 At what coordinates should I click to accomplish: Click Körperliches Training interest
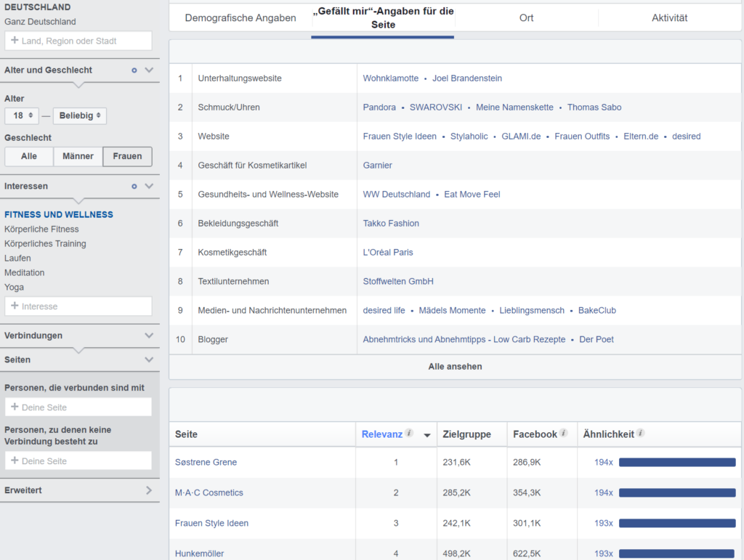click(45, 244)
